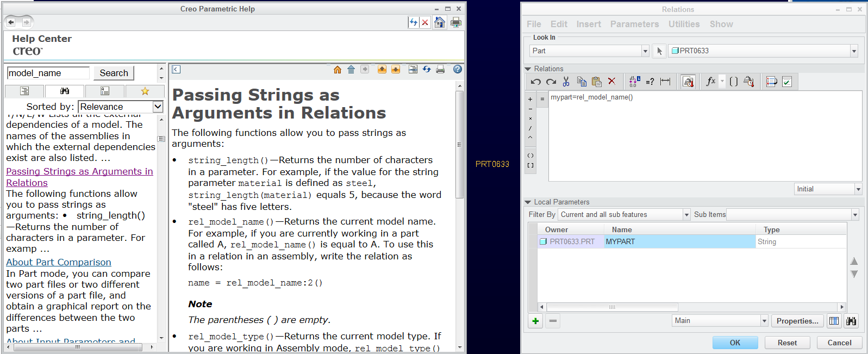The width and height of the screenshot is (868, 354).
Task: Open the Insert menu in Relations
Action: pyautogui.click(x=589, y=24)
